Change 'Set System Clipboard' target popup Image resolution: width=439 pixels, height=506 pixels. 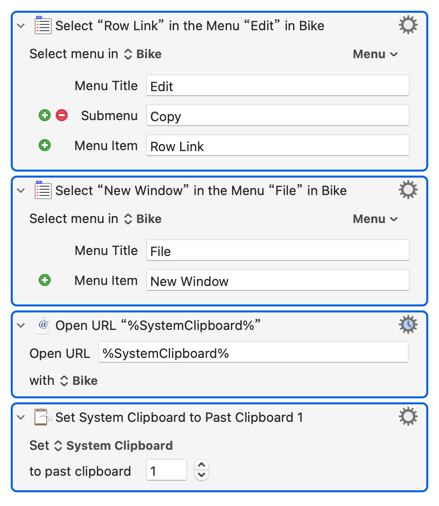pos(113,446)
